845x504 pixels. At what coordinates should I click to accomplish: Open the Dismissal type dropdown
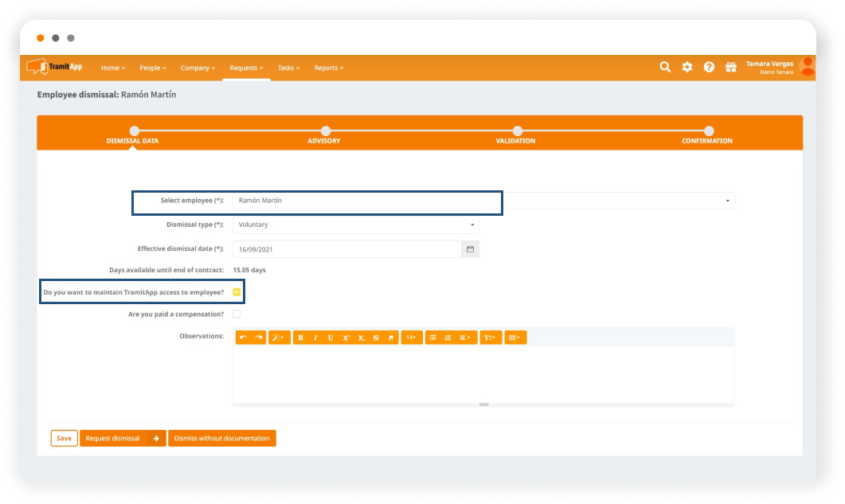[355, 225]
